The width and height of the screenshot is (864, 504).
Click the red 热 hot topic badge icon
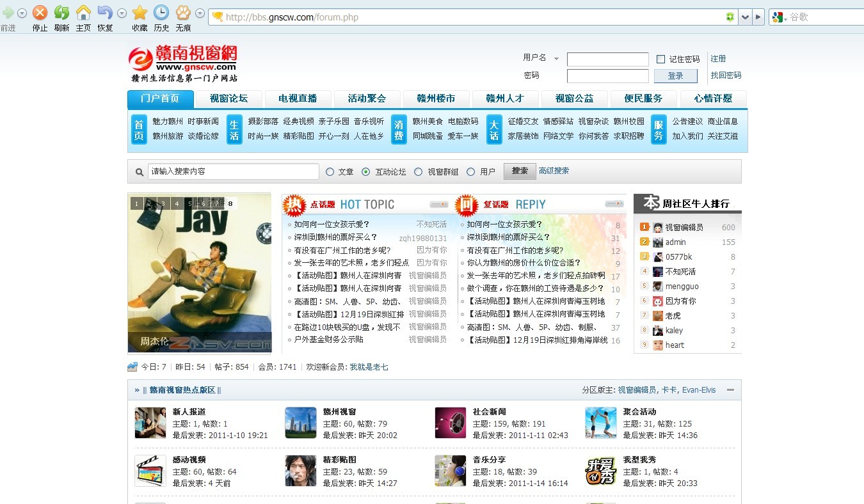294,205
